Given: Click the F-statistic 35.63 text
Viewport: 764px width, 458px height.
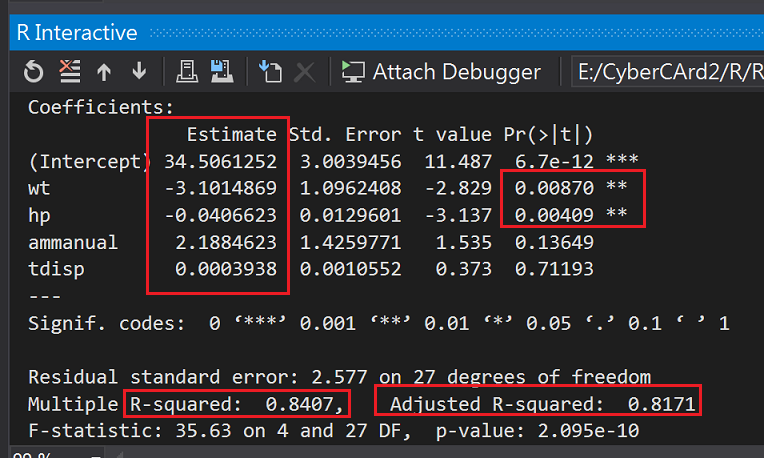Looking at the screenshot, I should click(130, 431).
